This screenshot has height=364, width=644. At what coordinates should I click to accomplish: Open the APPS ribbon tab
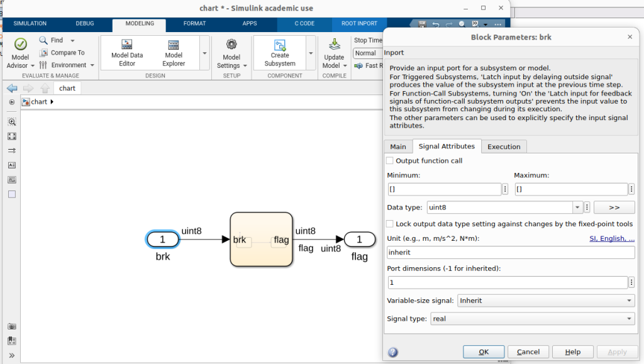(250, 23)
